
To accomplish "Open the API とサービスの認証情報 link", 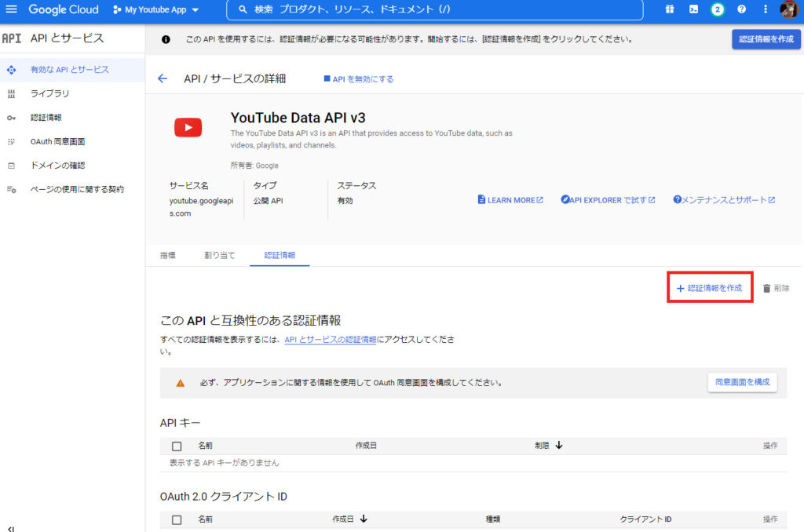I will pos(331,339).
